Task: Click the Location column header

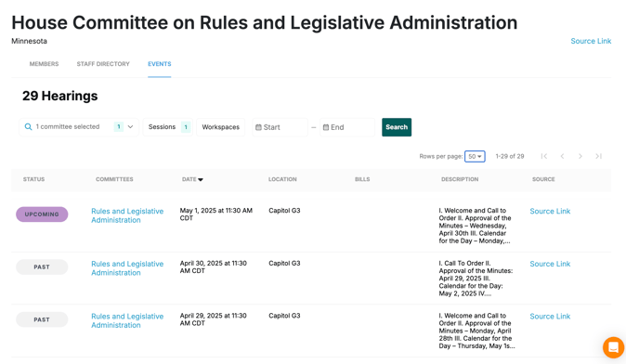Action: tap(282, 179)
